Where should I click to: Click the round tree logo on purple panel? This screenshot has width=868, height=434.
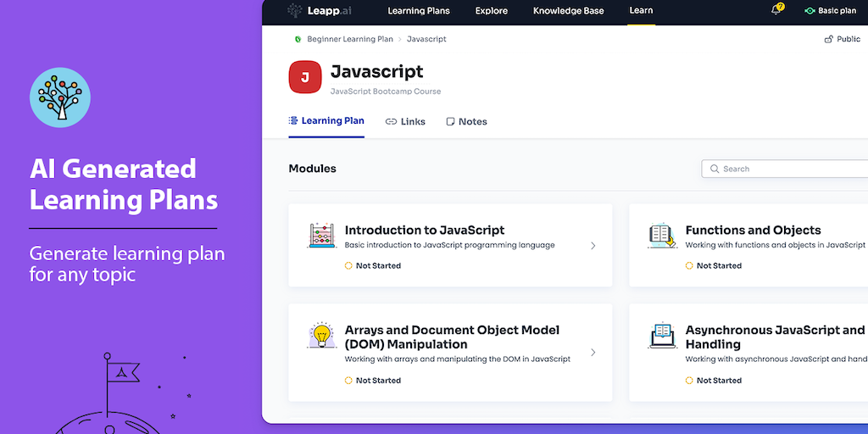(60, 97)
